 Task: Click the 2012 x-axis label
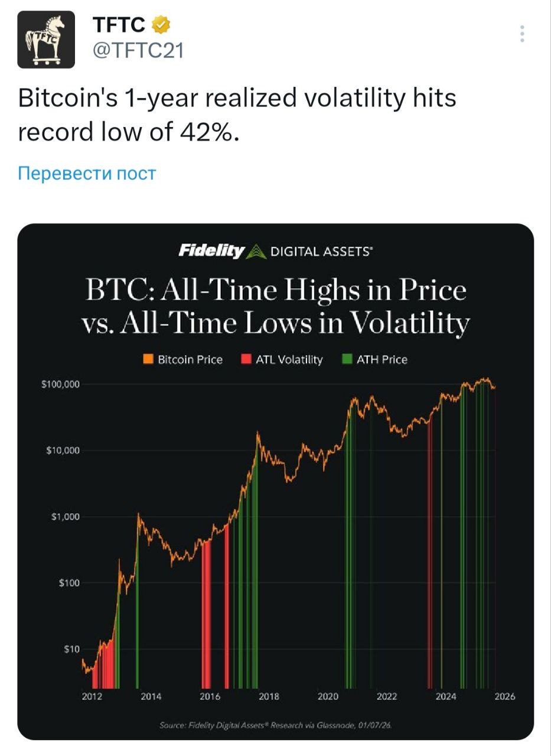92,697
